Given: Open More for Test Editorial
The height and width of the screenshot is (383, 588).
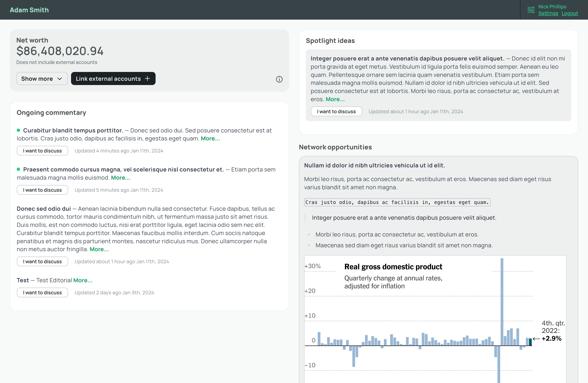Looking at the screenshot, I should coord(83,280).
